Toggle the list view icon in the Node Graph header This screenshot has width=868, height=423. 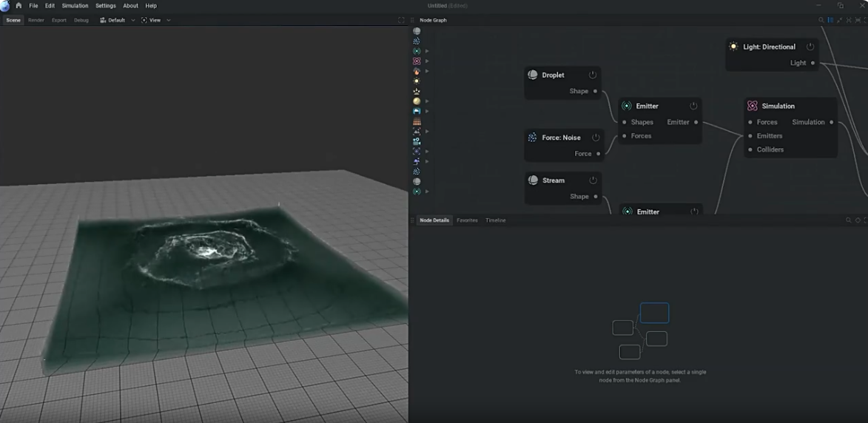(830, 20)
